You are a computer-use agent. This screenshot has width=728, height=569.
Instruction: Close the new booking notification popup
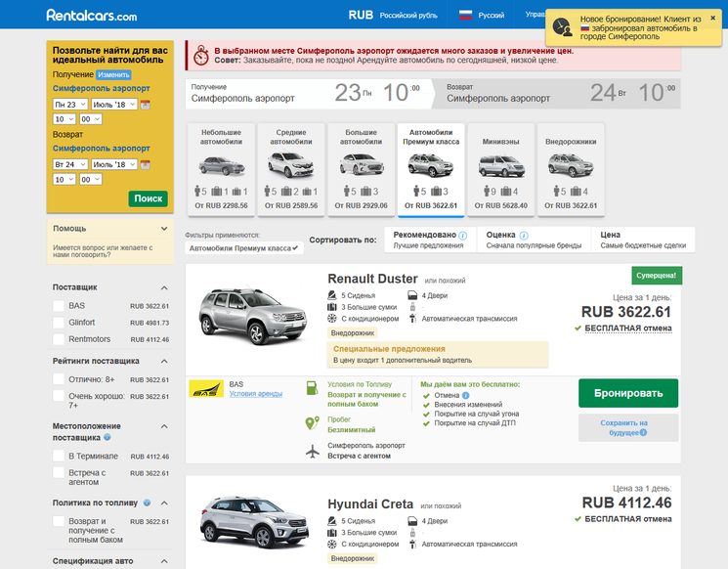click(x=712, y=19)
